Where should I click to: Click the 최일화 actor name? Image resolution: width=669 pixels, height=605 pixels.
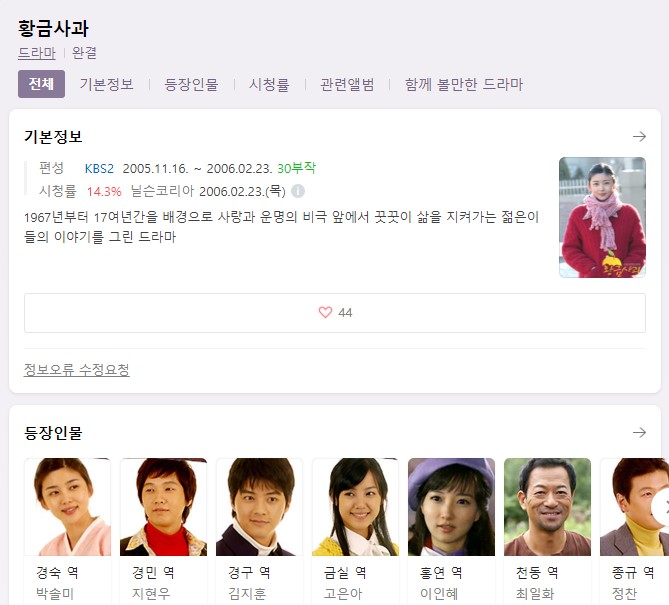(x=535, y=593)
